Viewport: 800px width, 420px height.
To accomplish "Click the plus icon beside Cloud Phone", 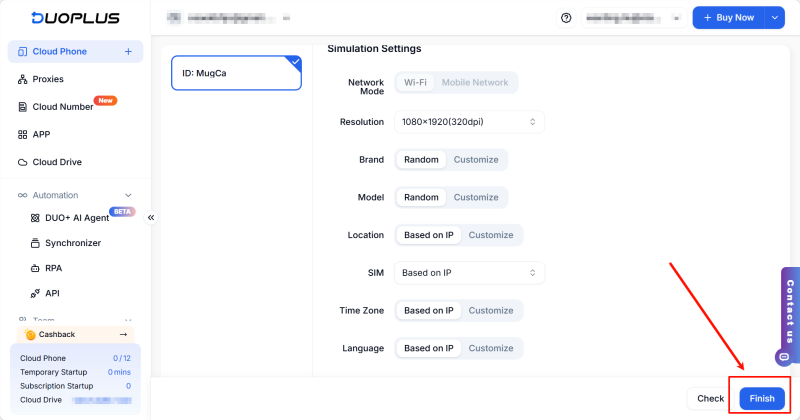I will [x=128, y=51].
